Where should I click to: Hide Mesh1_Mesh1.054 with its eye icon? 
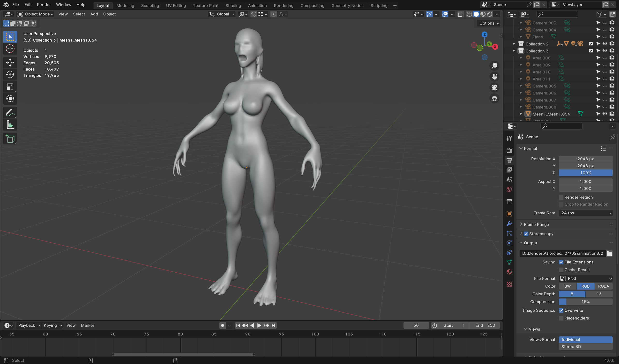(x=605, y=114)
